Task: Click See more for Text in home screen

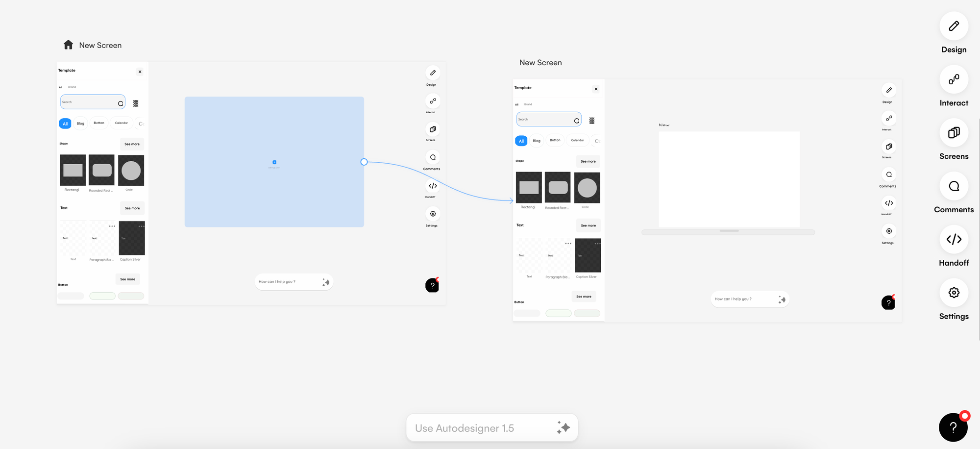Action: [132, 208]
